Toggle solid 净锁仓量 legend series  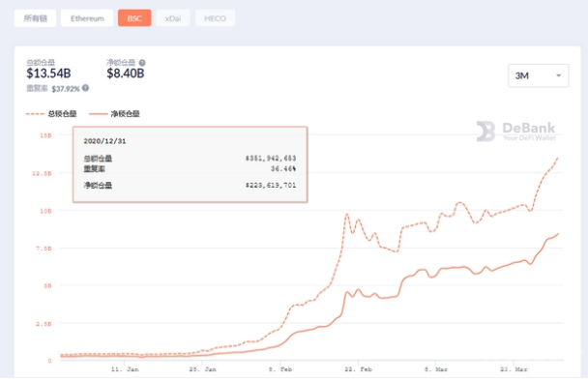point(114,113)
